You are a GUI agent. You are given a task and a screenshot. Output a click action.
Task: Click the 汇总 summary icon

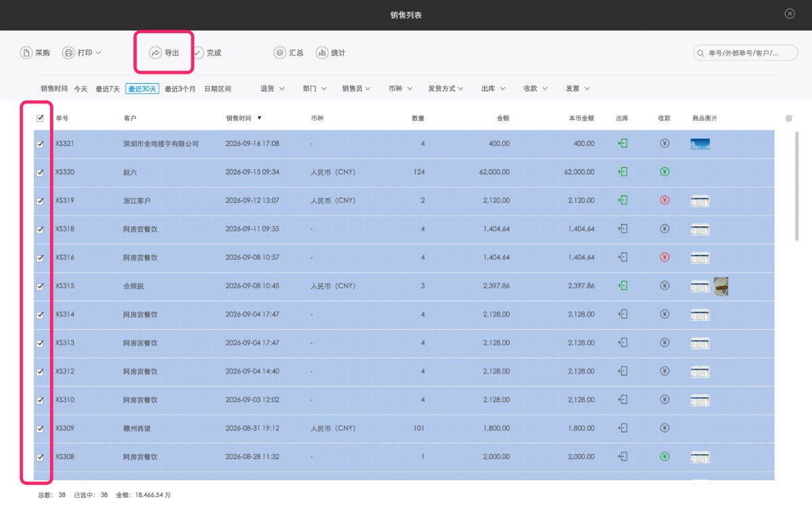pyautogui.click(x=279, y=53)
